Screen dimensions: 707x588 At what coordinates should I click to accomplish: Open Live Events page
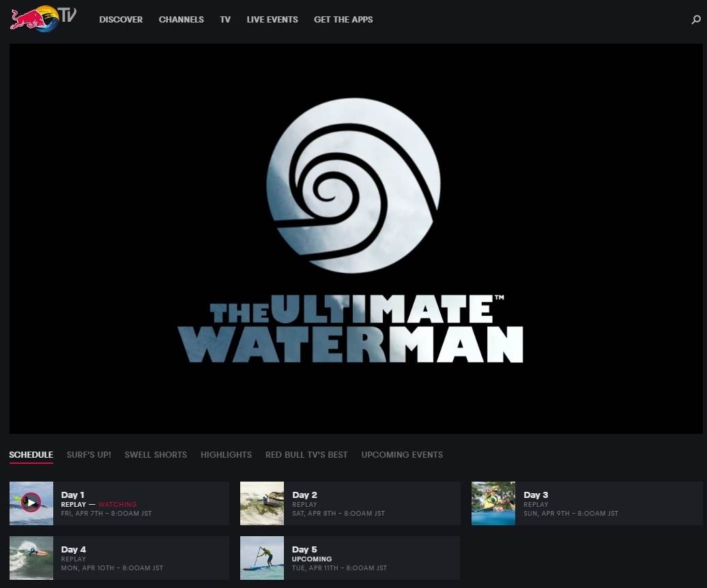click(272, 20)
